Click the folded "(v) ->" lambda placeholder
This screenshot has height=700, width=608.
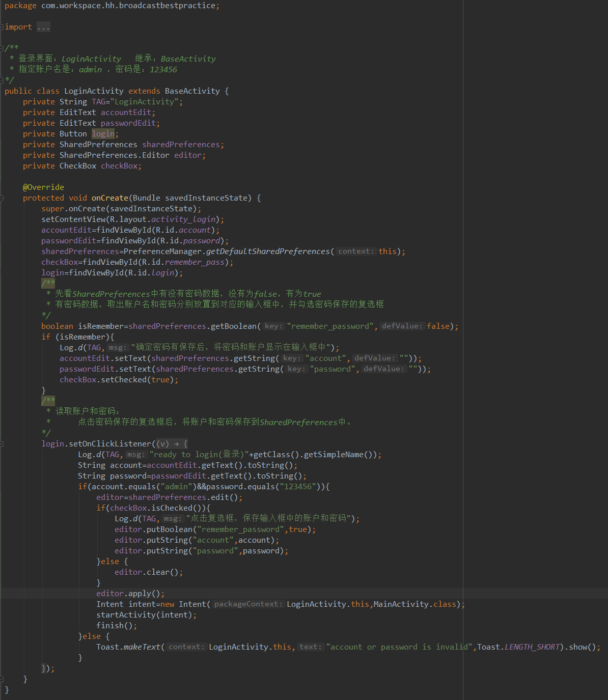(x=172, y=444)
